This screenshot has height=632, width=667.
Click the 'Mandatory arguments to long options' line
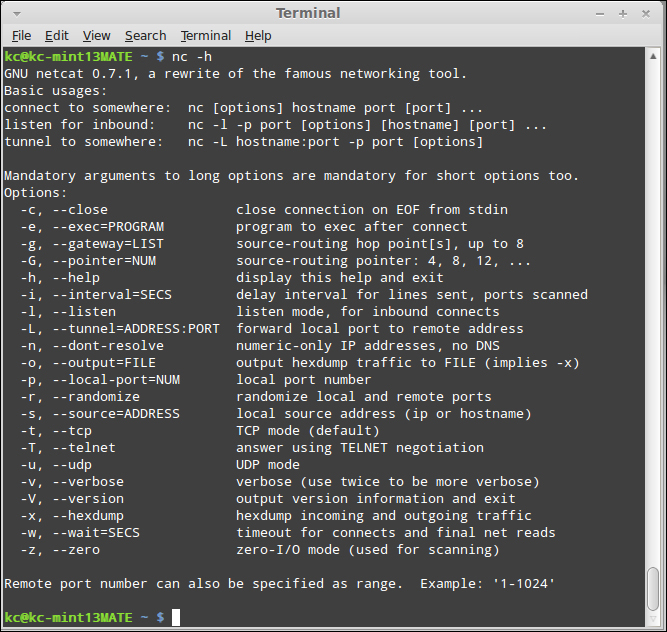click(x=291, y=176)
